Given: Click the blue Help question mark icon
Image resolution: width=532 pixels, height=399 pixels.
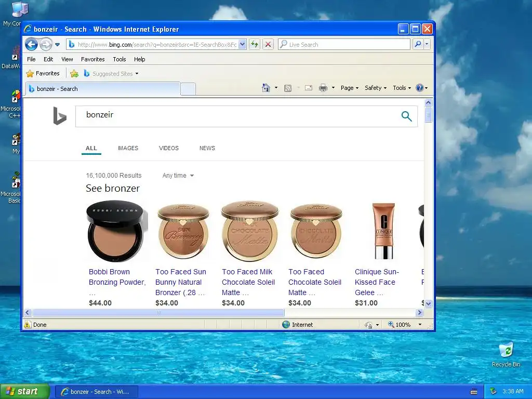Looking at the screenshot, I should point(420,88).
